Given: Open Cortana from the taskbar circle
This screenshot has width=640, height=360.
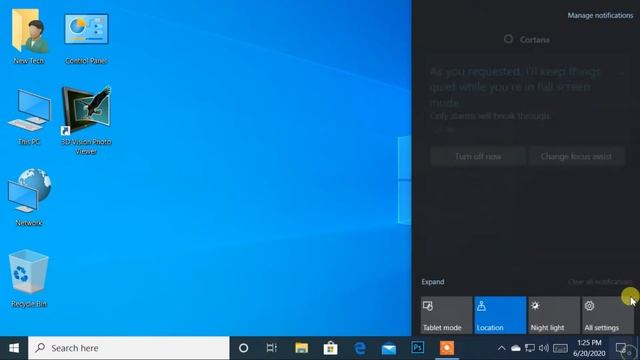Looking at the screenshot, I should pos(243,348).
